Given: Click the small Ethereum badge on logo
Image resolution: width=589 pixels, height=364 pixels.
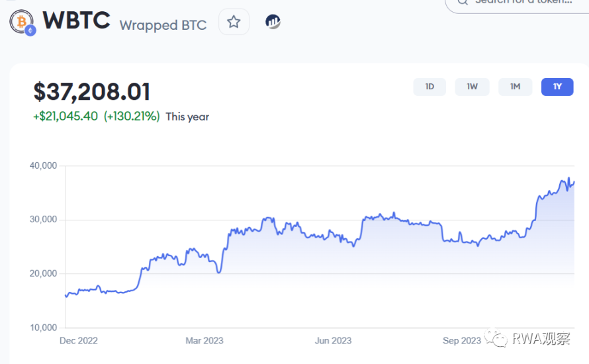Looking at the screenshot, I should [30, 30].
